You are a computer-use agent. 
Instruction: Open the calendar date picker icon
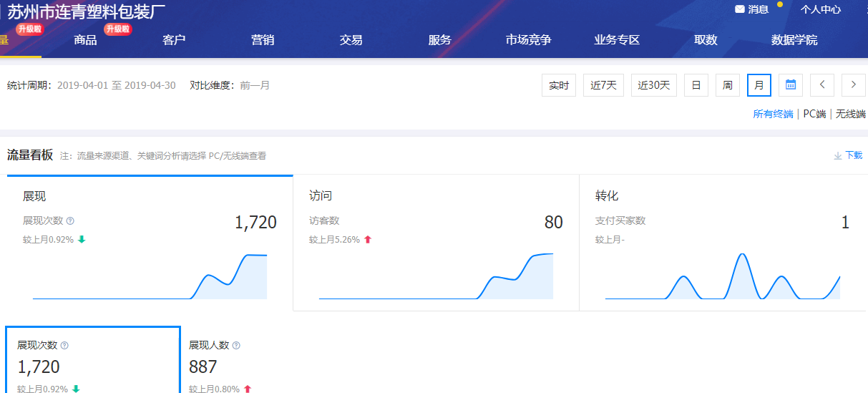pos(791,85)
